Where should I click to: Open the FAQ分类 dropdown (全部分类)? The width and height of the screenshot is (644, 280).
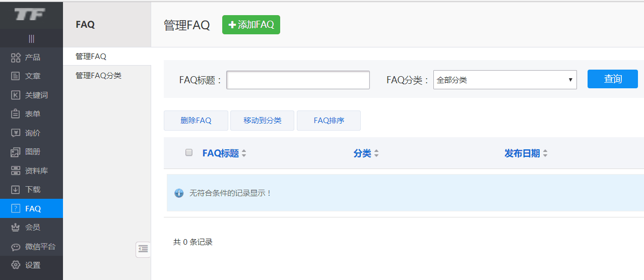tap(504, 80)
